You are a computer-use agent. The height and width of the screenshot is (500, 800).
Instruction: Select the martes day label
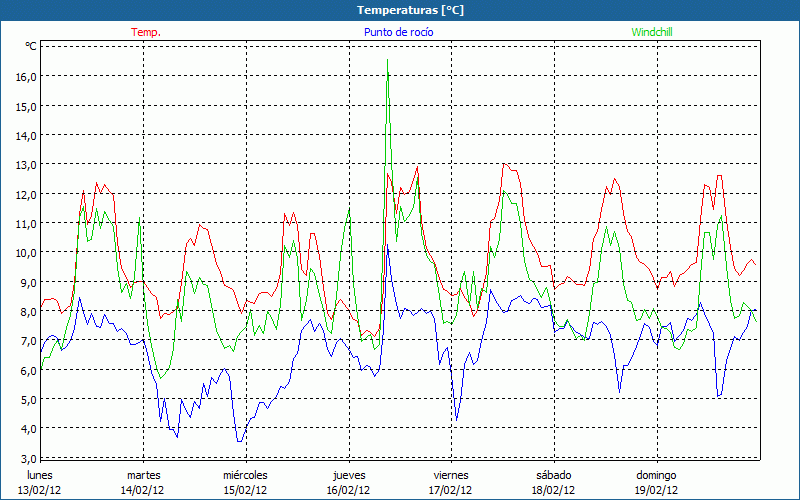click(143, 475)
